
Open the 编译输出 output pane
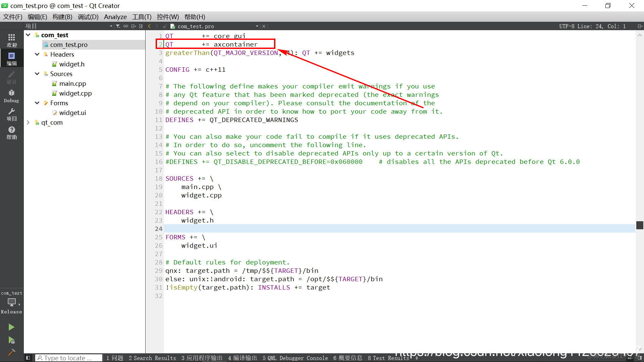click(x=243, y=358)
